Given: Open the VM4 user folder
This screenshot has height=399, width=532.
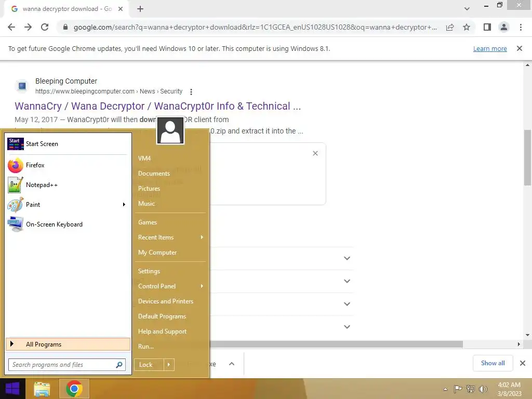Looking at the screenshot, I should (x=144, y=158).
